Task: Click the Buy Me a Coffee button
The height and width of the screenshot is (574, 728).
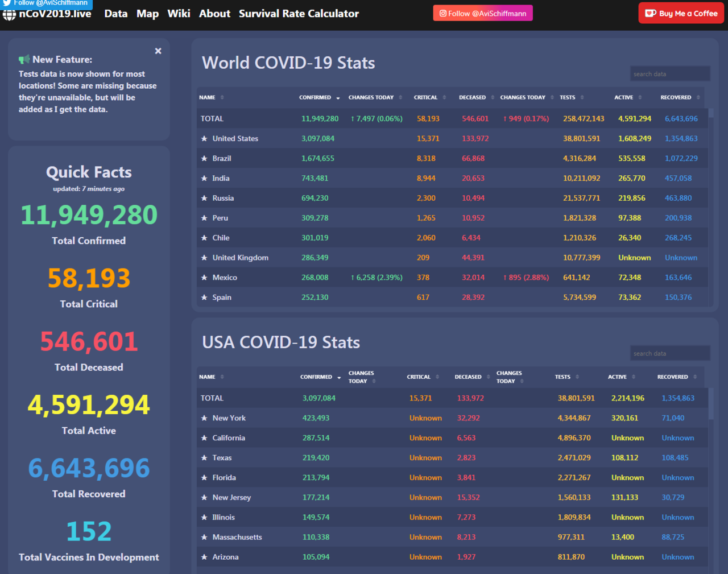Action: point(681,13)
